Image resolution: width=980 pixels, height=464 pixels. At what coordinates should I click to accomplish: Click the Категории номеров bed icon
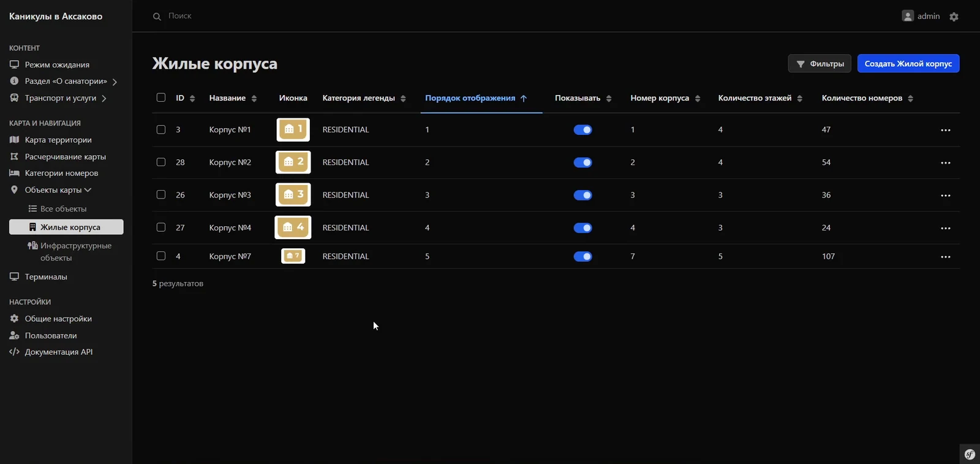click(14, 173)
